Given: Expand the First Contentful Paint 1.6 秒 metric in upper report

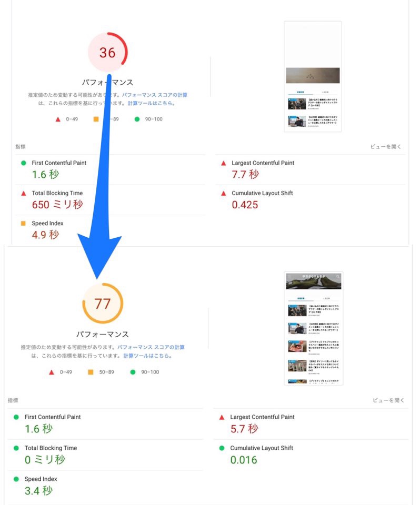Looking at the screenshot, I should [110, 170].
